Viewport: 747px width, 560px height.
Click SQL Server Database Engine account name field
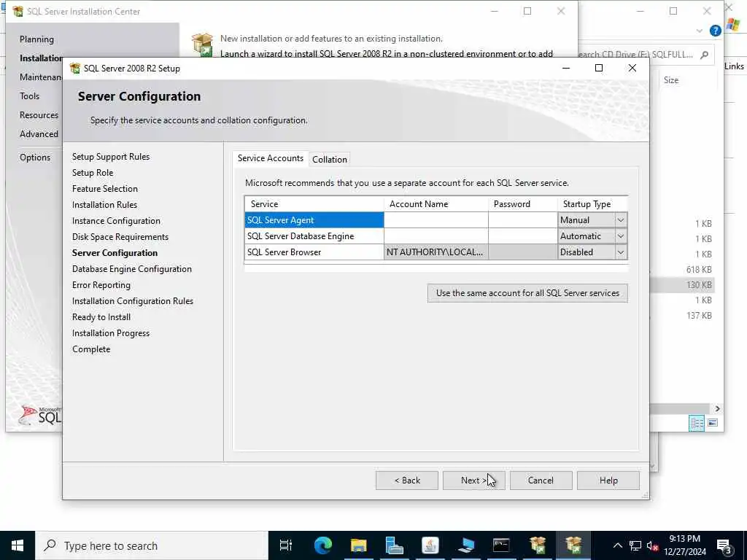click(436, 236)
